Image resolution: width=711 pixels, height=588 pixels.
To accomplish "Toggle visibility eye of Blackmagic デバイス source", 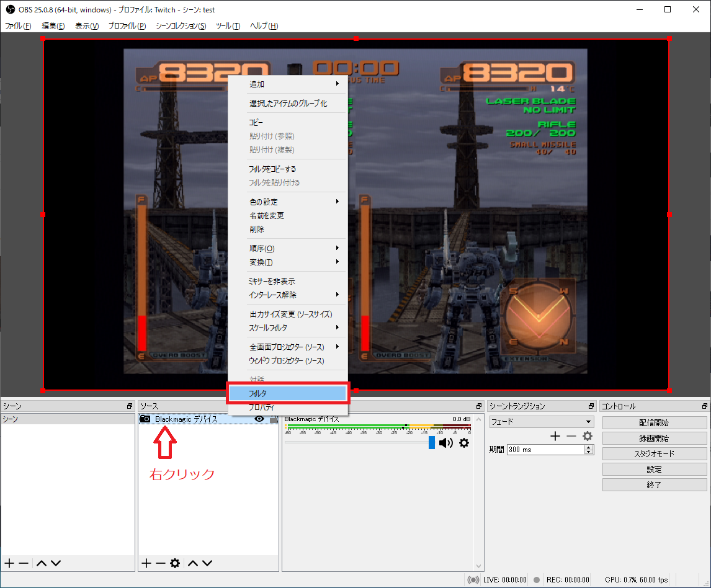I will 259,419.
